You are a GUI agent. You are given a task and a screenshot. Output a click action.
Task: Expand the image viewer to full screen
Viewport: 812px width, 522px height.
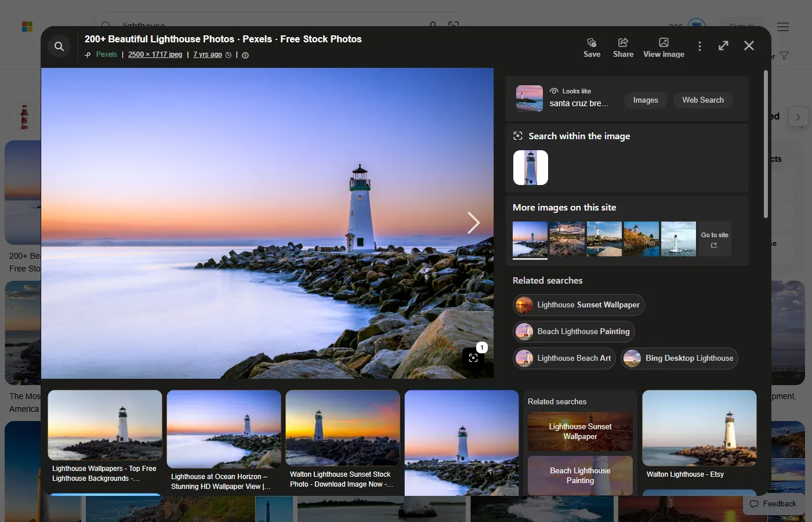click(723, 46)
